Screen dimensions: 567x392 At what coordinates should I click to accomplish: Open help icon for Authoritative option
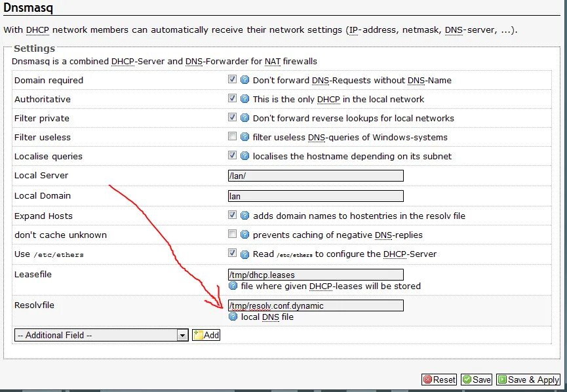click(244, 98)
